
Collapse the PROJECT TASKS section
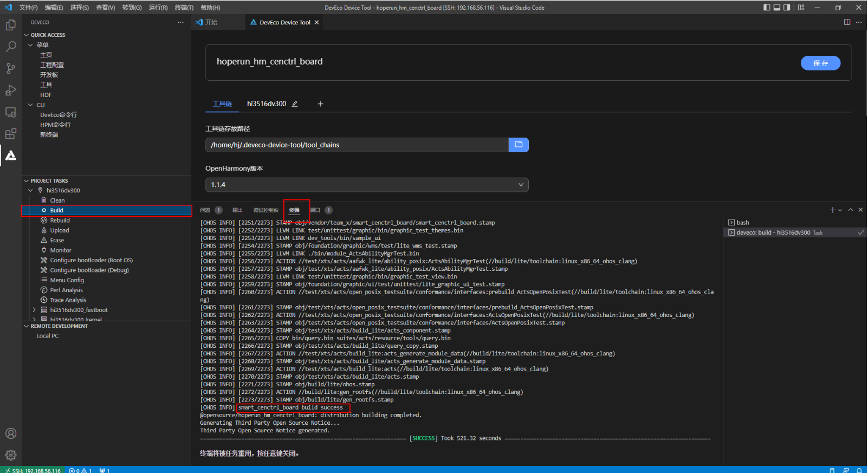pos(26,181)
